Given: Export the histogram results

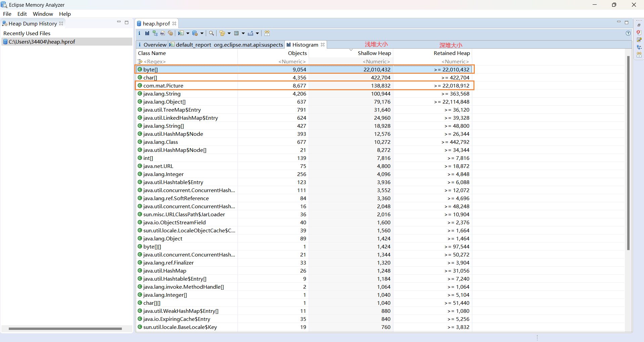Looking at the screenshot, I should 250,33.
